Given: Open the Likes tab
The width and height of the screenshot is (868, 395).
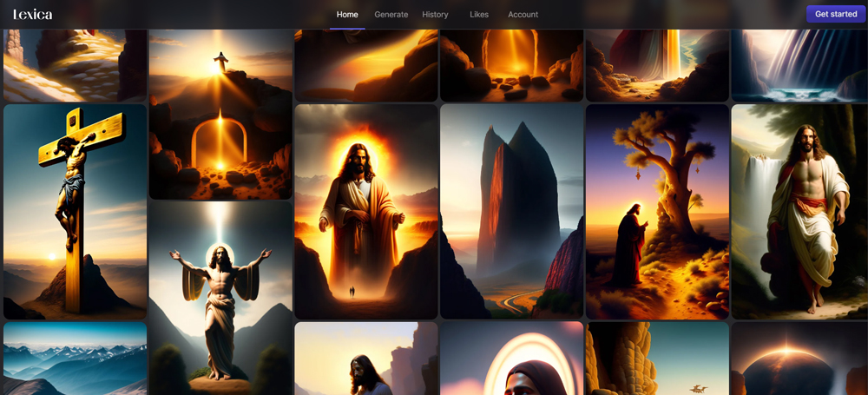Looking at the screenshot, I should (x=479, y=15).
